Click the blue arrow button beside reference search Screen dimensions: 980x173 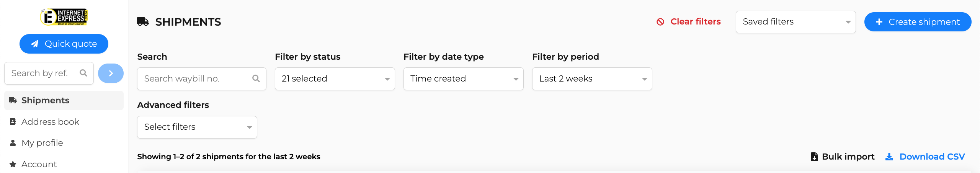111,73
